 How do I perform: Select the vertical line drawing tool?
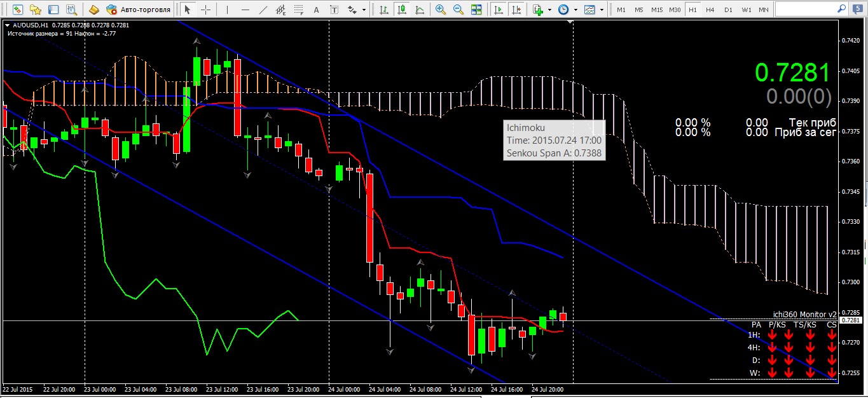(227, 10)
